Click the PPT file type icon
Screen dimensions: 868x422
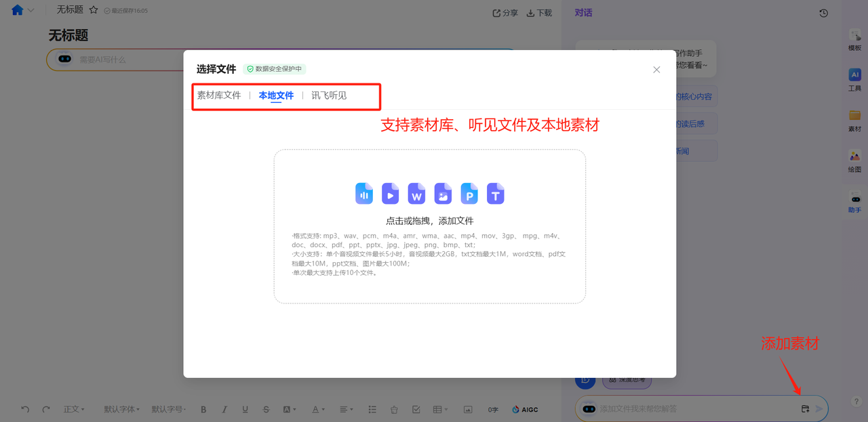click(x=469, y=194)
